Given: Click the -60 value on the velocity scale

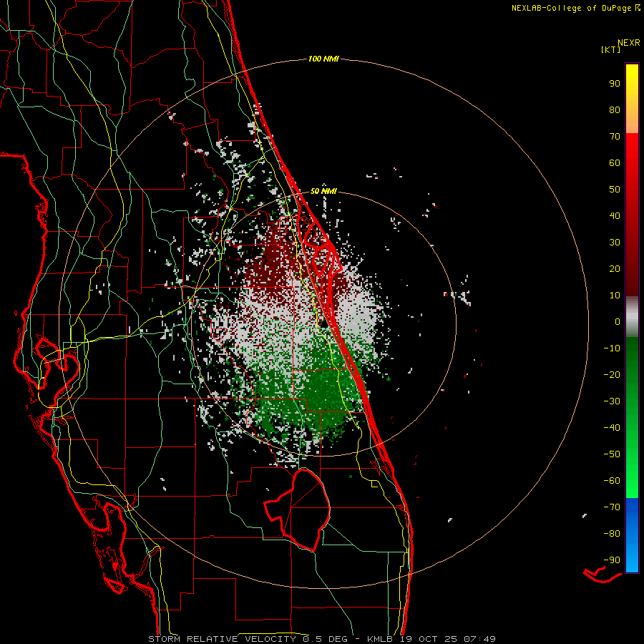Looking at the screenshot, I should point(612,481).
